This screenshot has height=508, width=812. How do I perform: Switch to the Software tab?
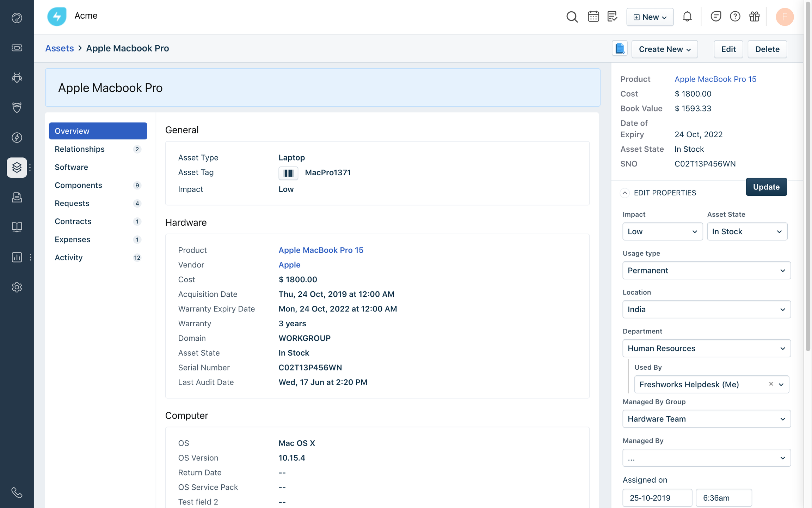[98, 167]
